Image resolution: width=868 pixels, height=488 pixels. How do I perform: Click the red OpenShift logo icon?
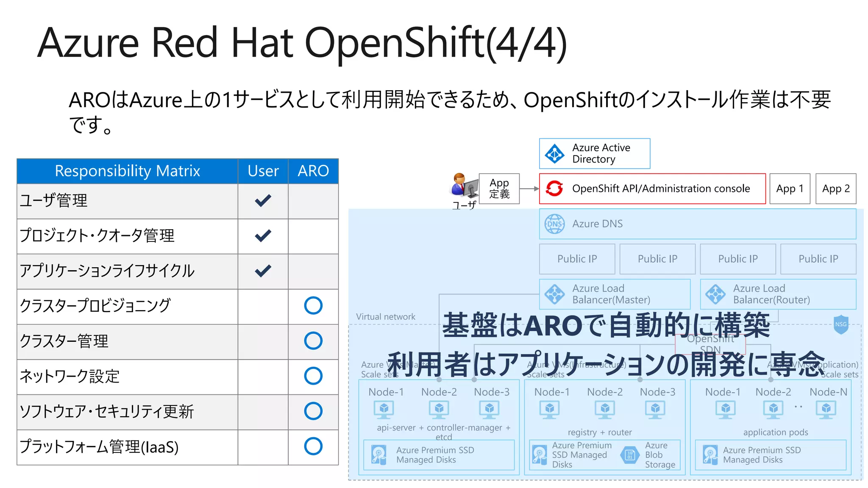(x=554, y=189)
